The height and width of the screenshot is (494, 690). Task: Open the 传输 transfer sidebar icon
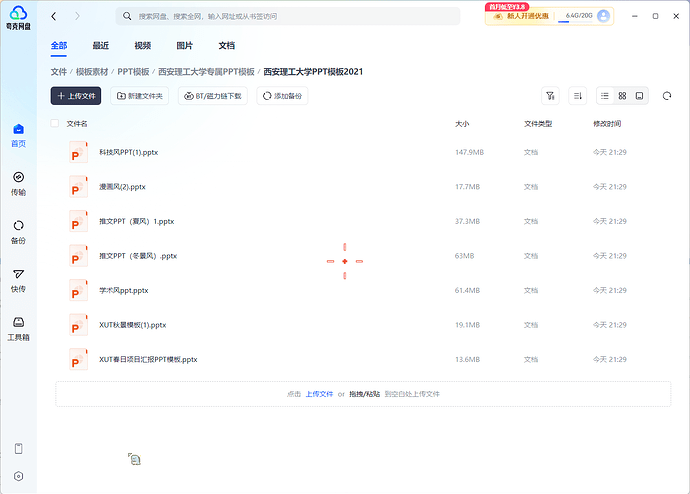18,184
